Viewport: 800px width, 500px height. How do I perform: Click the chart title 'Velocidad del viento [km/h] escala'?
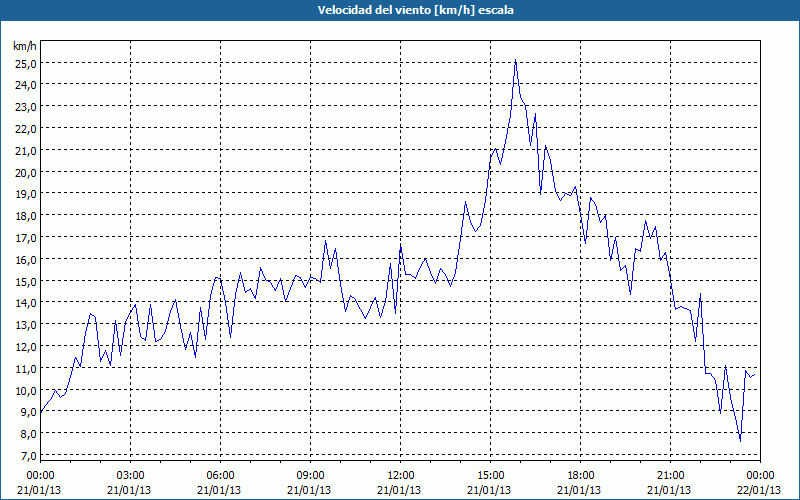coord(415,10)
